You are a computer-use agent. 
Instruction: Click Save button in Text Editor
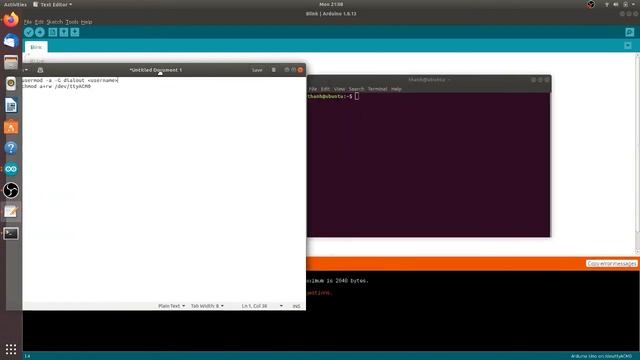[x=257, y=70]
